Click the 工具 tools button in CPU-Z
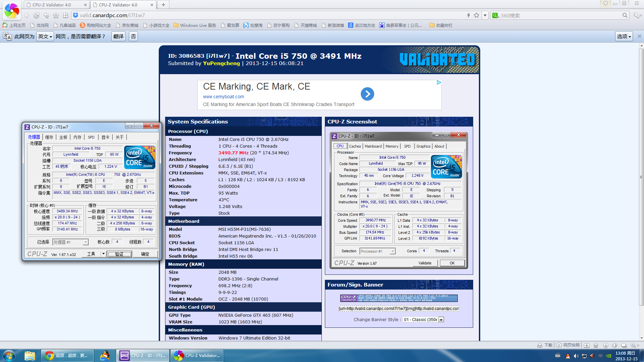 pos(91,254)
